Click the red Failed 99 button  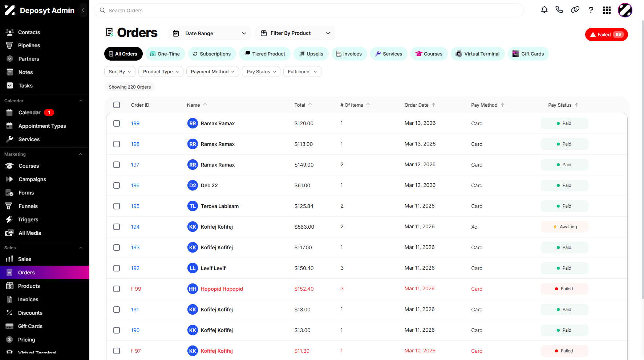pos(606,34)
